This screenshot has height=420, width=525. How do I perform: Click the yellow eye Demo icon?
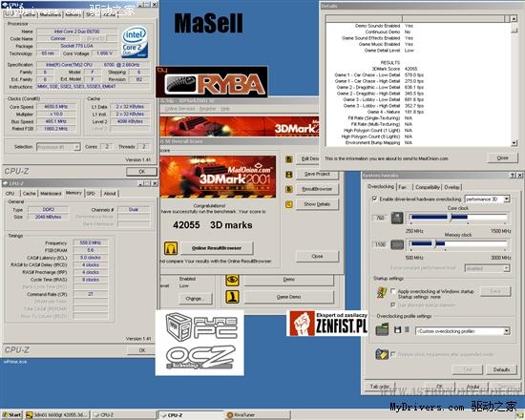[232, 280]
